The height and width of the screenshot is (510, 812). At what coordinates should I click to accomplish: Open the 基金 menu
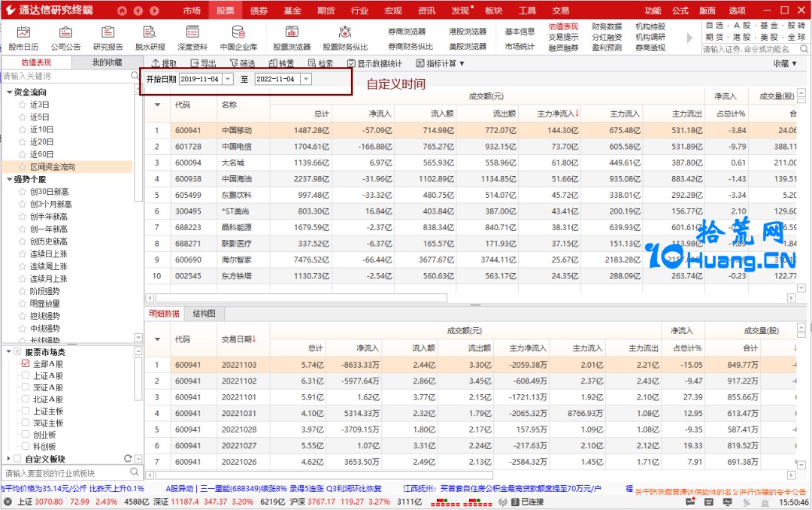[292, 11]
